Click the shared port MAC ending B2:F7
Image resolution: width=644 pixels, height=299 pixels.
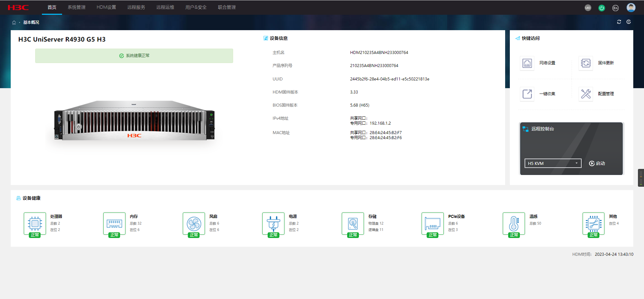click(386, 133)
